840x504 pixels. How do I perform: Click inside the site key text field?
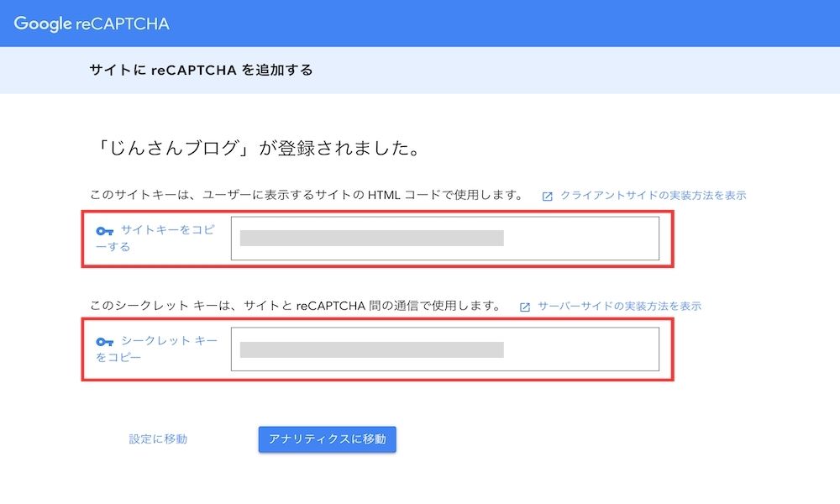pos(445,239)
